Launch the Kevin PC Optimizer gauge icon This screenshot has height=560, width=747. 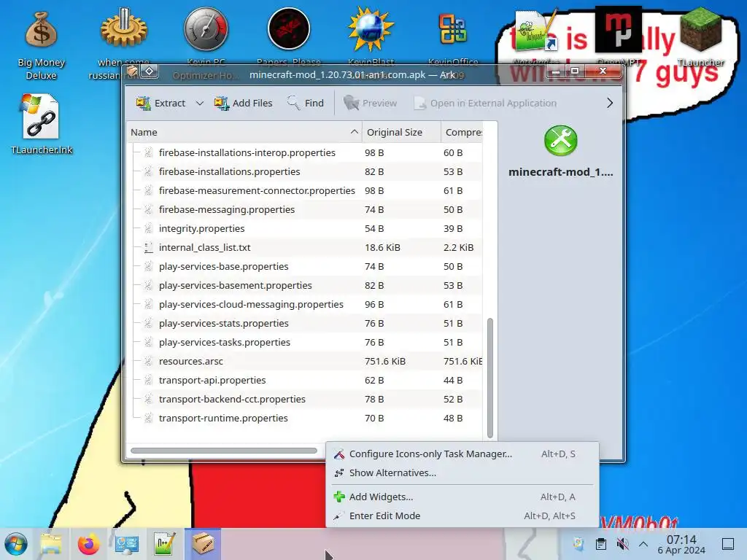(206, 29)
